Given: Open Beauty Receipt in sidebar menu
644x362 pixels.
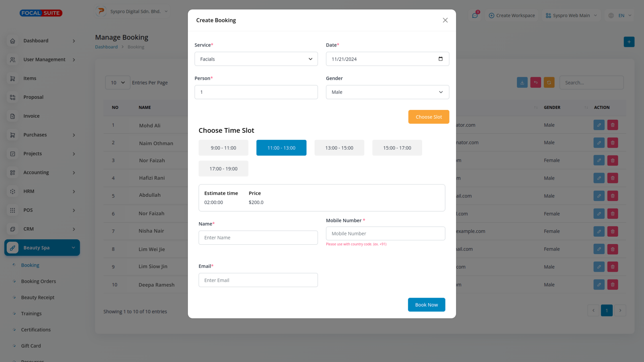Looking at the screenshot, I should pyautogui.click(x=38, y=297).
